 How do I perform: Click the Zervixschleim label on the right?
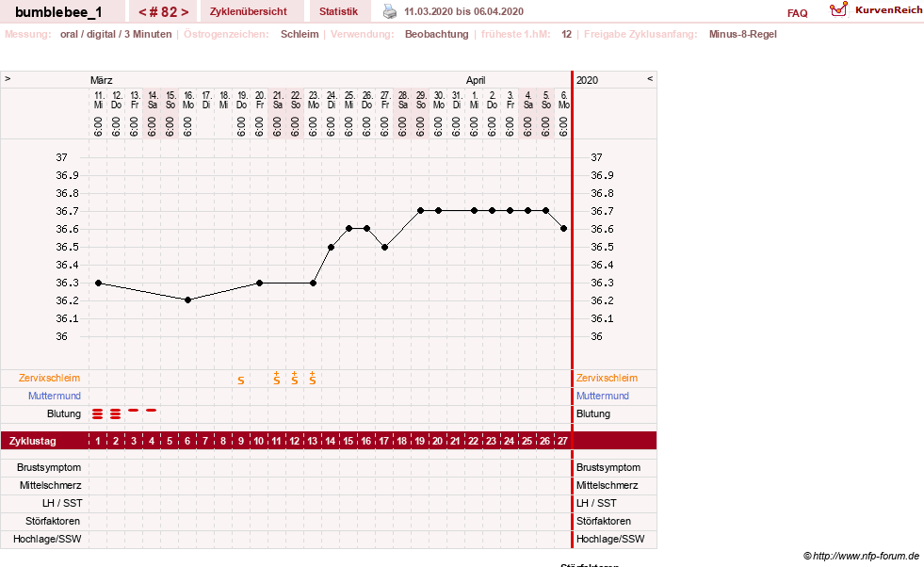click(x=607, y=378)
